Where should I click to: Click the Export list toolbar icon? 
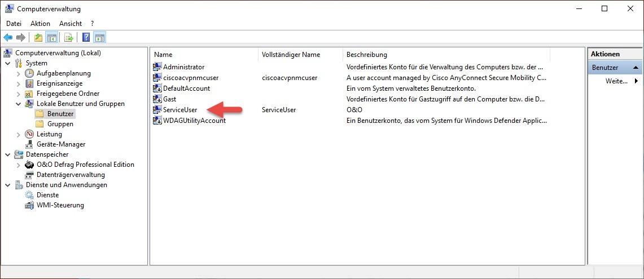[x=68, y=38]
